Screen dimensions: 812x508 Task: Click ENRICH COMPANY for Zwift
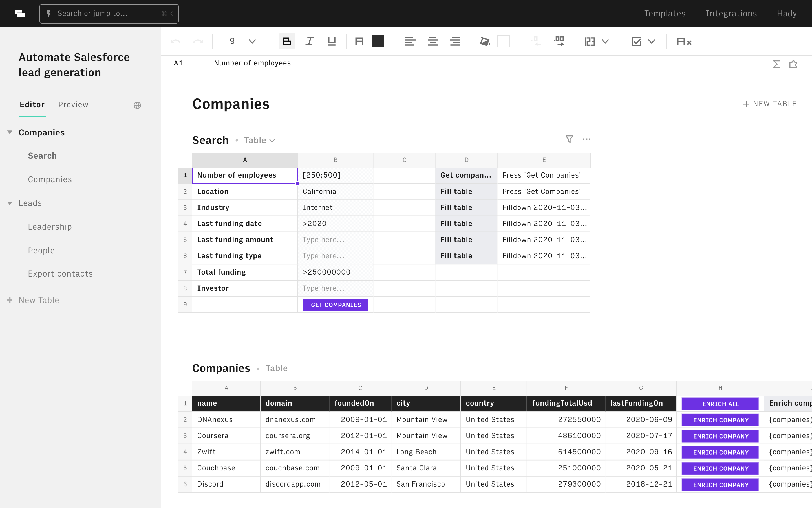[720, 452]
